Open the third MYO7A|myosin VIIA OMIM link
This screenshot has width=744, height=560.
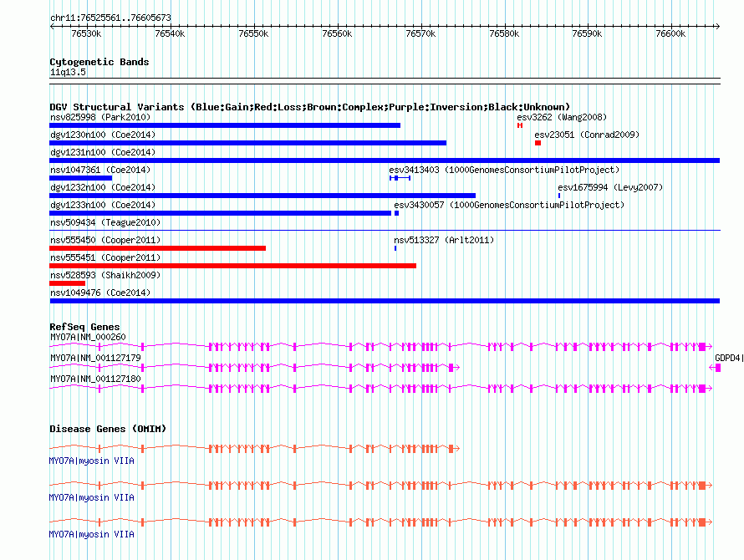(92, 534)
